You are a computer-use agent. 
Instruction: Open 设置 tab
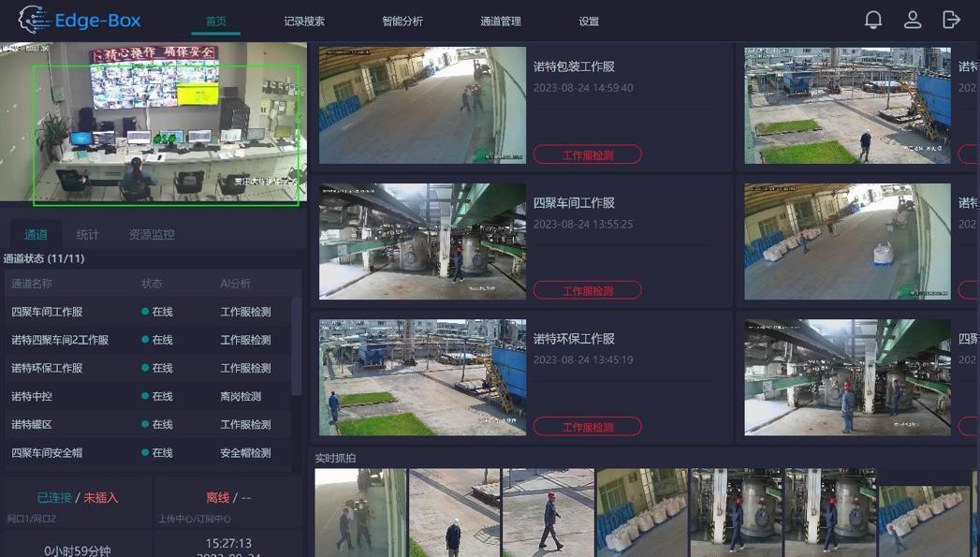click(589, 22)
